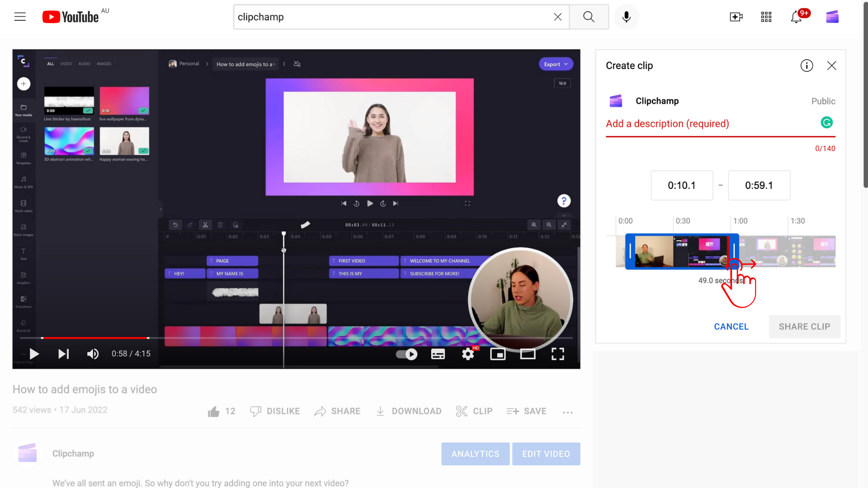The image size is (868, 488).
Task: Click the video red progress bar
Action: tap(95, 338)
